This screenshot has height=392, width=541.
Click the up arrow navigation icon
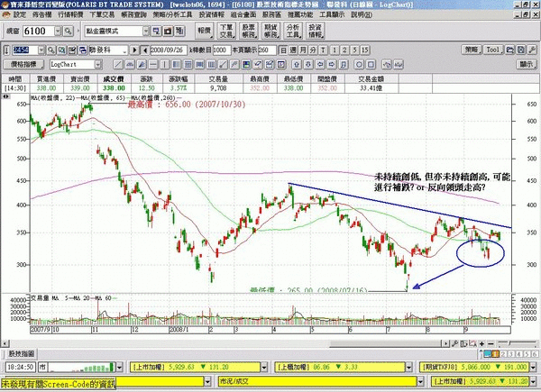coord(297,65)
